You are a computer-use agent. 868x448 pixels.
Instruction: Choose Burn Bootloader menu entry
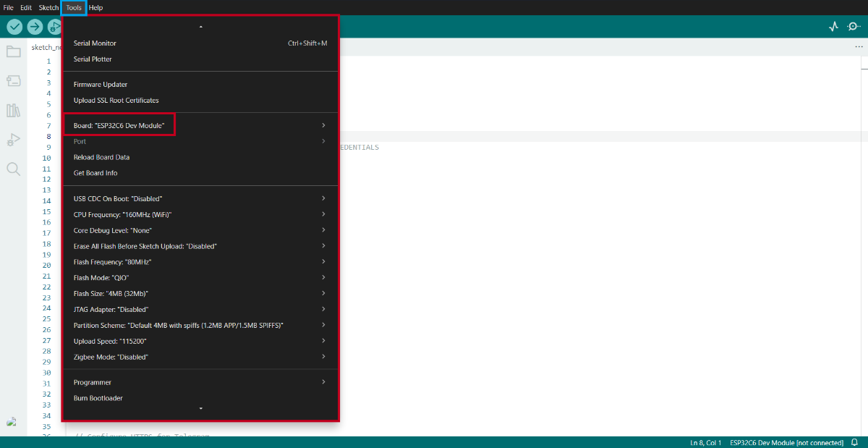pos(98,398)
